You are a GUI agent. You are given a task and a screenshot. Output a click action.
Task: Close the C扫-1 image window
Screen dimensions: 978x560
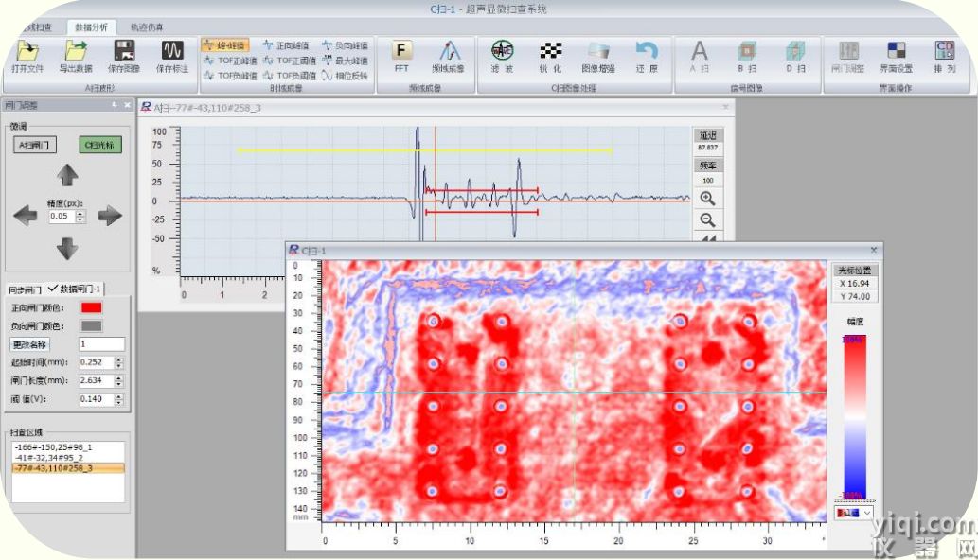coord(873,250)
